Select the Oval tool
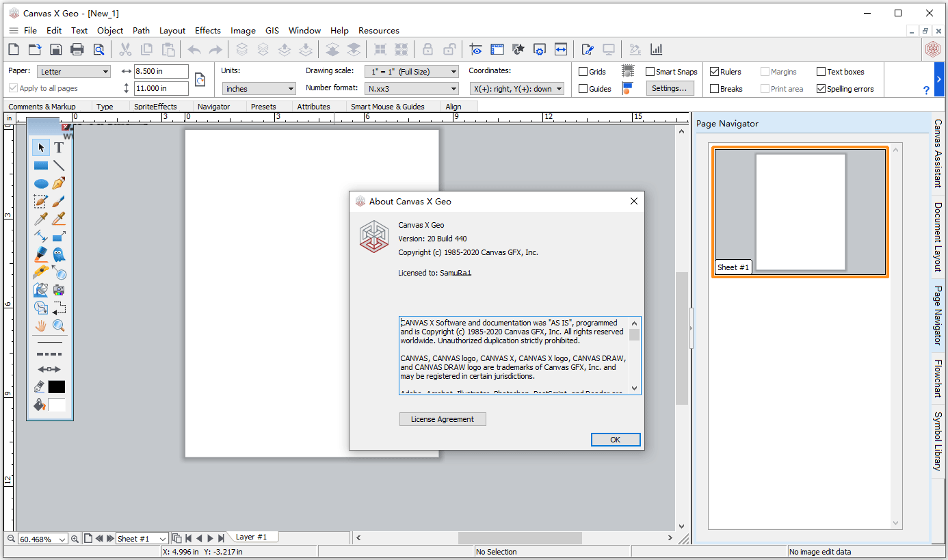This screenshot has width=948, height=560. click(x=41, y=183)
